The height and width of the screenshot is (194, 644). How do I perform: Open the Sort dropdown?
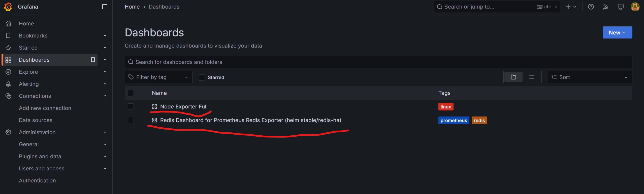(590, 77)
